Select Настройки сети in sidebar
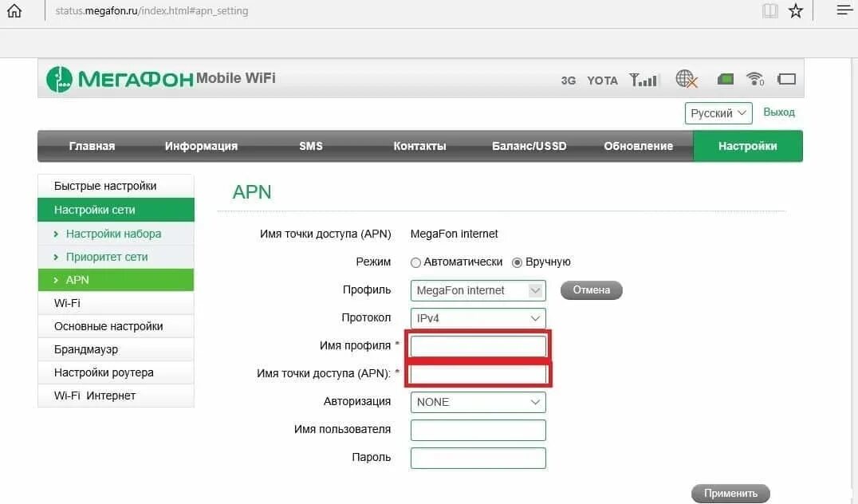The width and height of the screenshot is (858, 504). click(116, 210)
